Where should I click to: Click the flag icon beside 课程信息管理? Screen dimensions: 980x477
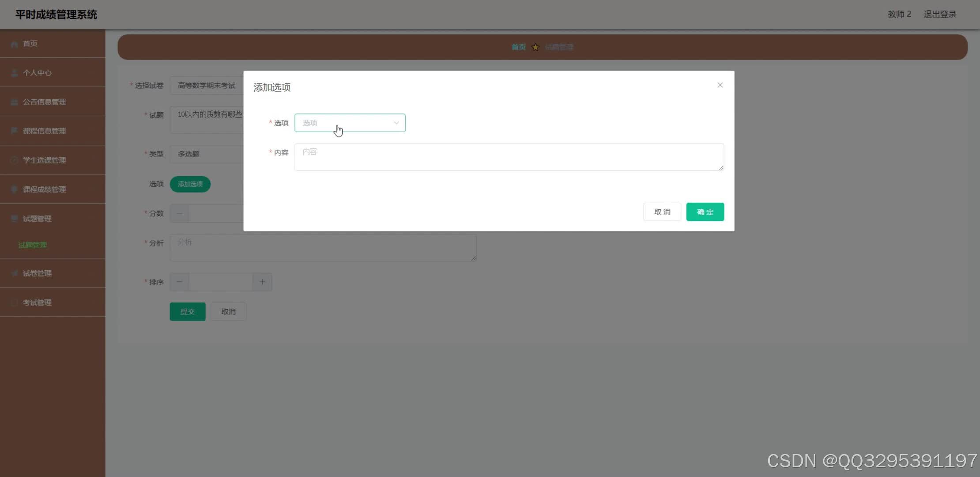pos(14,131)
